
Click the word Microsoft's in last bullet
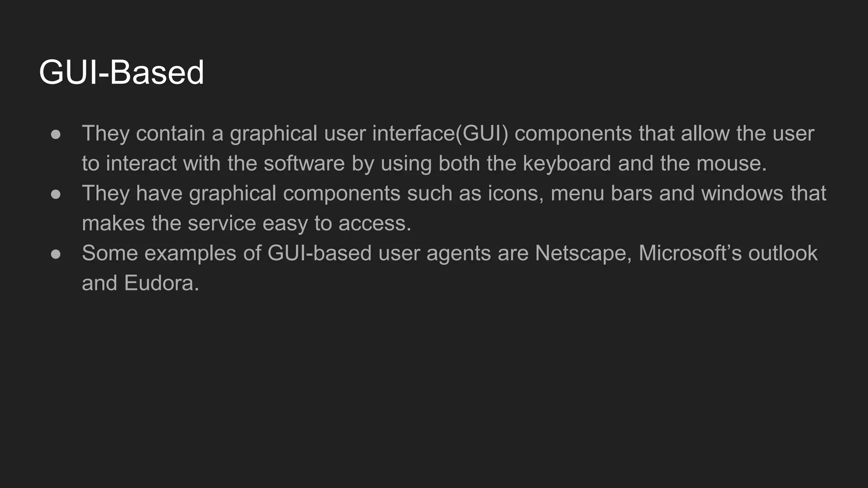click(690, 253)
